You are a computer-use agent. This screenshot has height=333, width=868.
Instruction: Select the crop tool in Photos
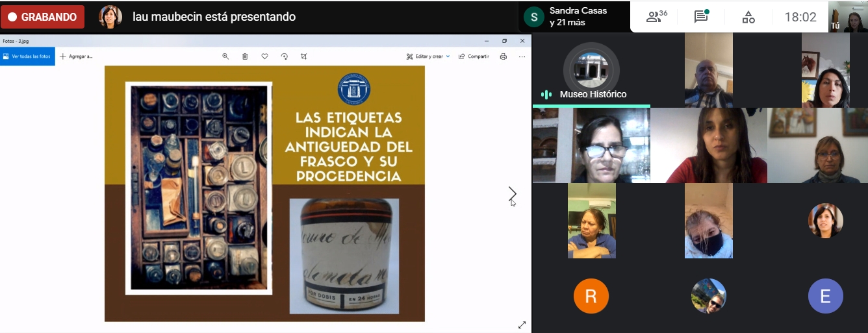tap(303, 56)
